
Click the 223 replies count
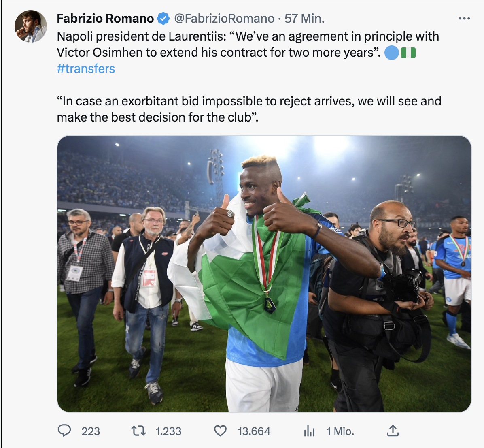tap(91, 431)
